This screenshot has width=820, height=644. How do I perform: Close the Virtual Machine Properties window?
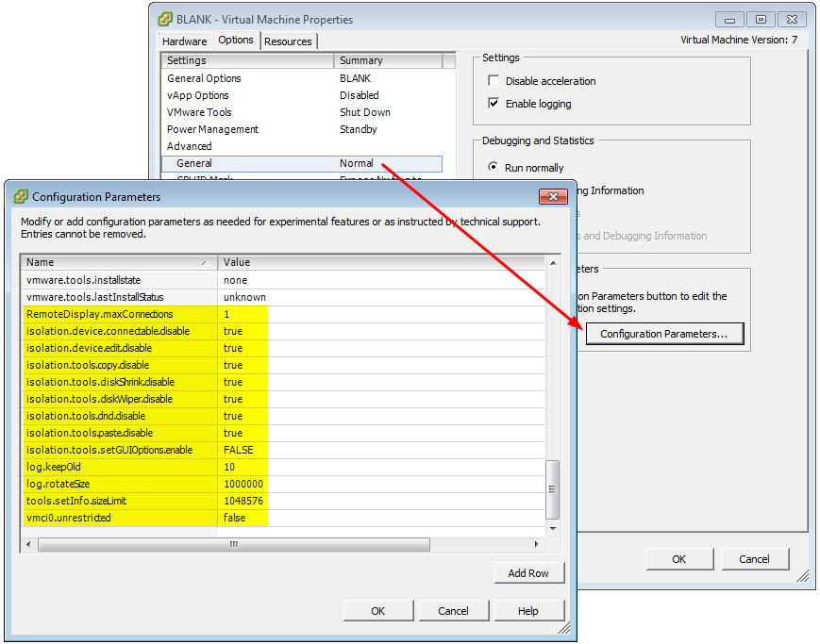pyautogui.click(x=792, y=20)
